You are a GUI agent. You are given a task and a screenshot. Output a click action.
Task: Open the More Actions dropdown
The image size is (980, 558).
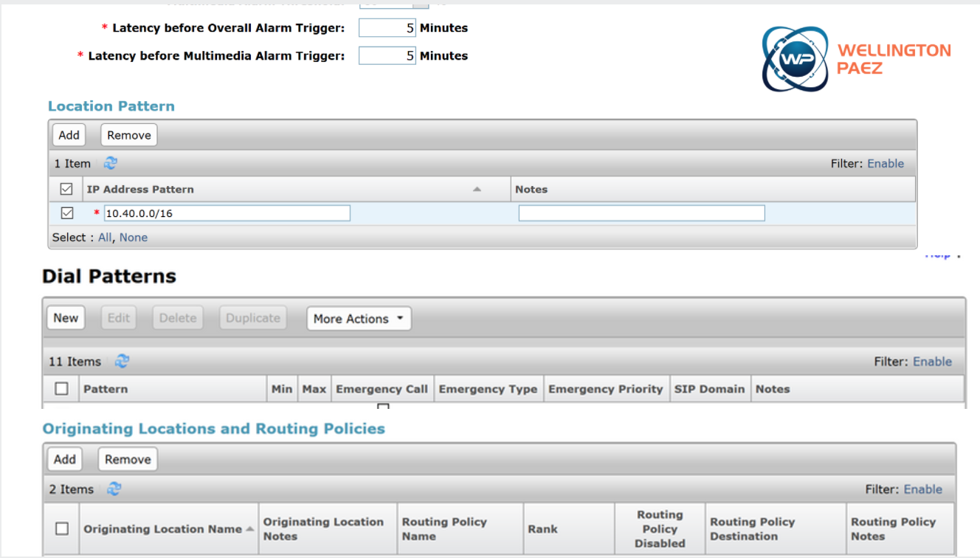pos(359,319)
